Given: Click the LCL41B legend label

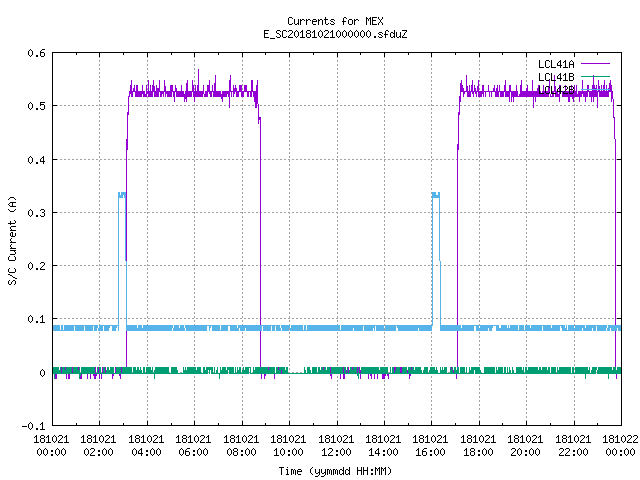Looking at the screenshot, I should 556,77.
